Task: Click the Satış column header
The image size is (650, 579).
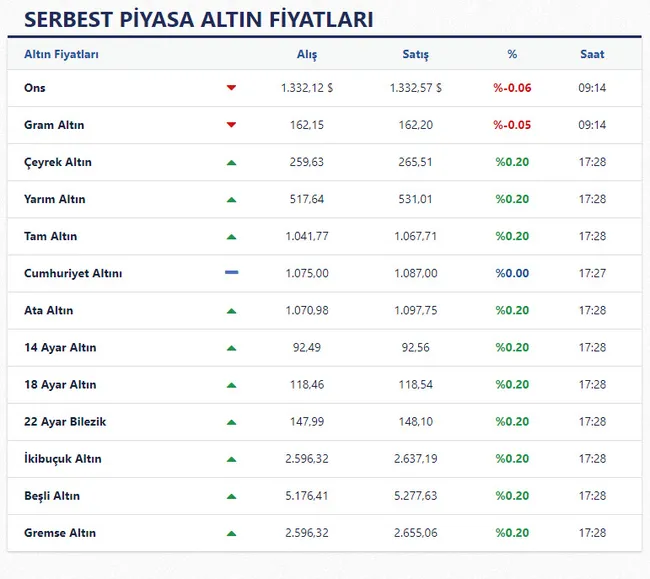Action: 415,55
